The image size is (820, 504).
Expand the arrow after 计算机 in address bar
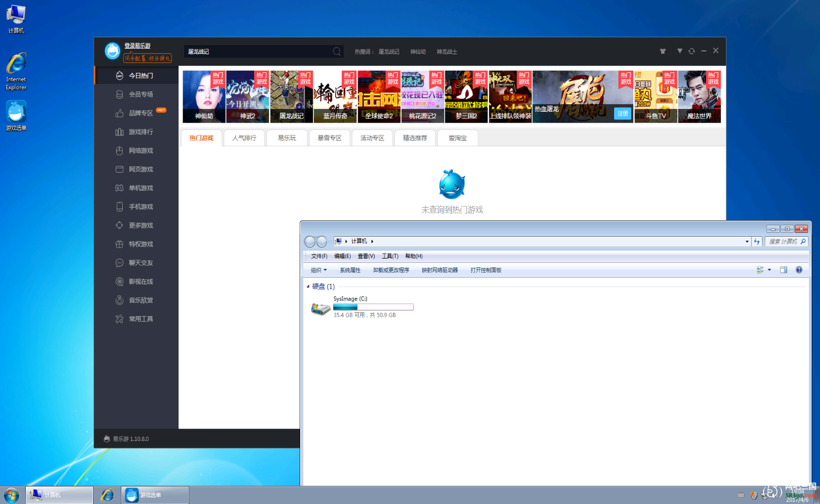pyautogui.click(x=372, y=241)
